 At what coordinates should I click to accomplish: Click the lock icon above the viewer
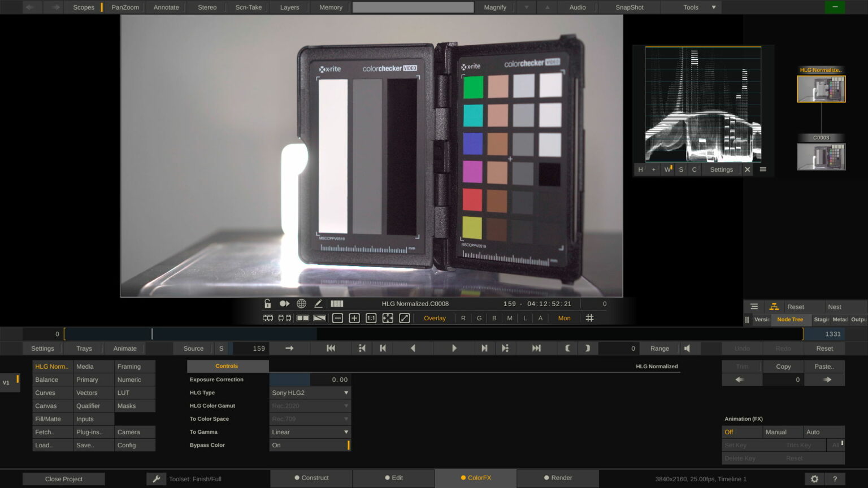coord(267,303)
